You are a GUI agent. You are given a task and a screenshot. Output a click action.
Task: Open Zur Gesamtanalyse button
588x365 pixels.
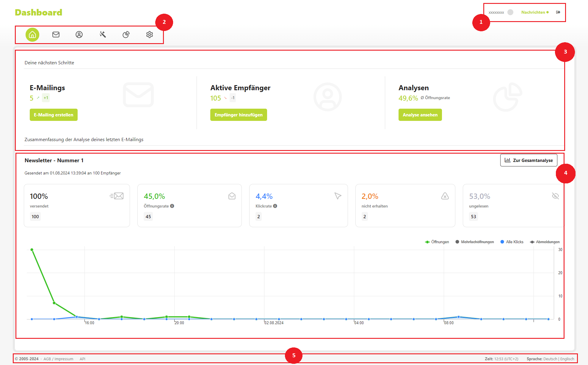[x=529, y=160]
